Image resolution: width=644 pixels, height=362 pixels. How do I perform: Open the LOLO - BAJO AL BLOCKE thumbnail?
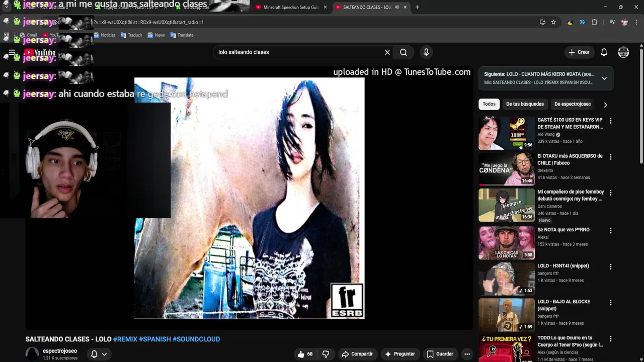507,315
